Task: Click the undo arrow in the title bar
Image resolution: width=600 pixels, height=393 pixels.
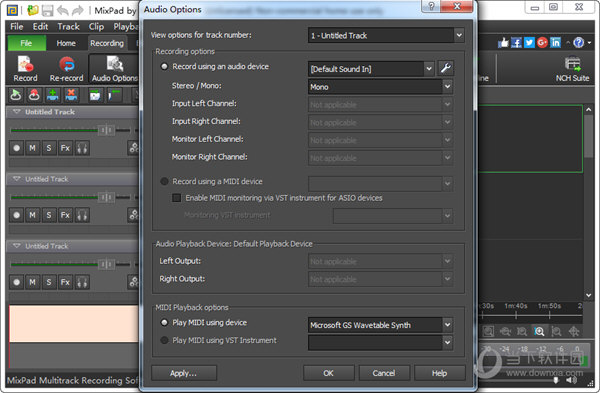Action: coord(63,10)
